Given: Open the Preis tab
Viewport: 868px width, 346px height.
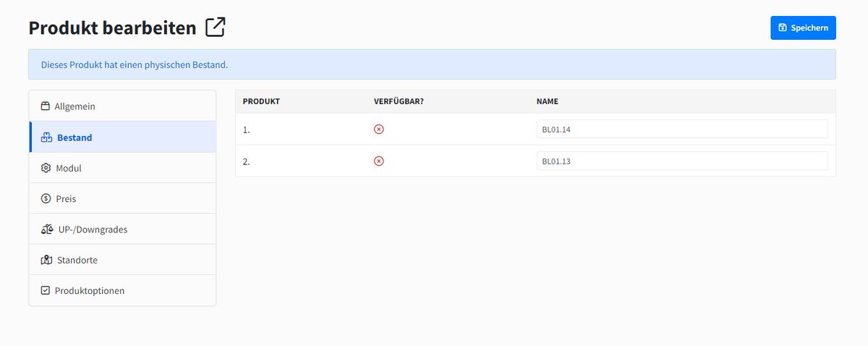Looking at the screenshot, I should click(x=122, y=198).
